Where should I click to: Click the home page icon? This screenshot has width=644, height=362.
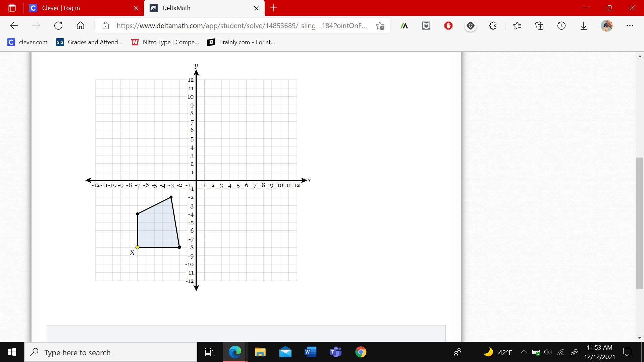pos(80,26)
